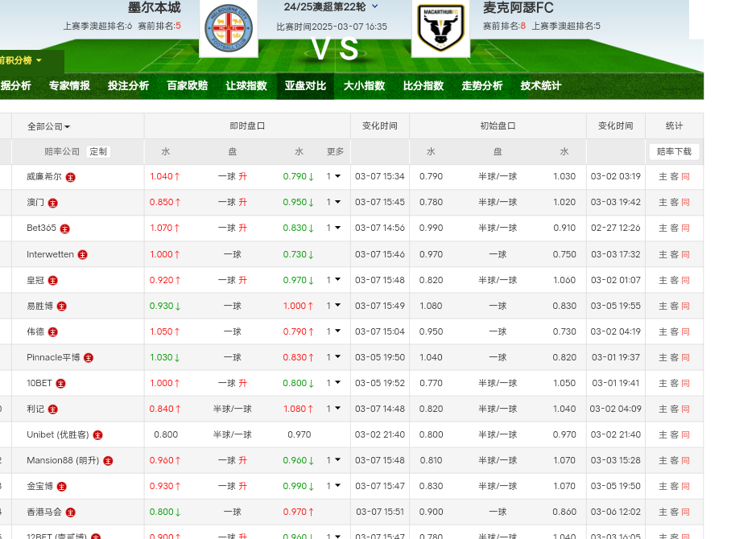Image resolution: width=756 pixels, height=539 pixels.
Task: Click initial odds 1.080 in 易胜博 row
Action: pyautogui.click(x=431, y=306)
